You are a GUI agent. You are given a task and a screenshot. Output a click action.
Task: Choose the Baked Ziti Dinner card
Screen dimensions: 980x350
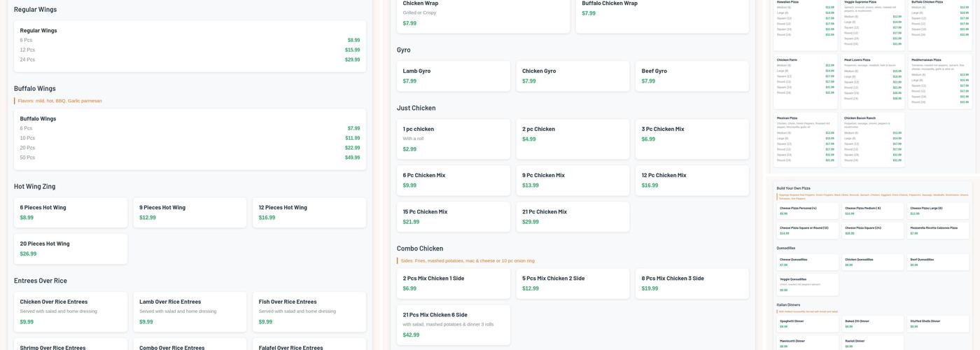(873, 323)
